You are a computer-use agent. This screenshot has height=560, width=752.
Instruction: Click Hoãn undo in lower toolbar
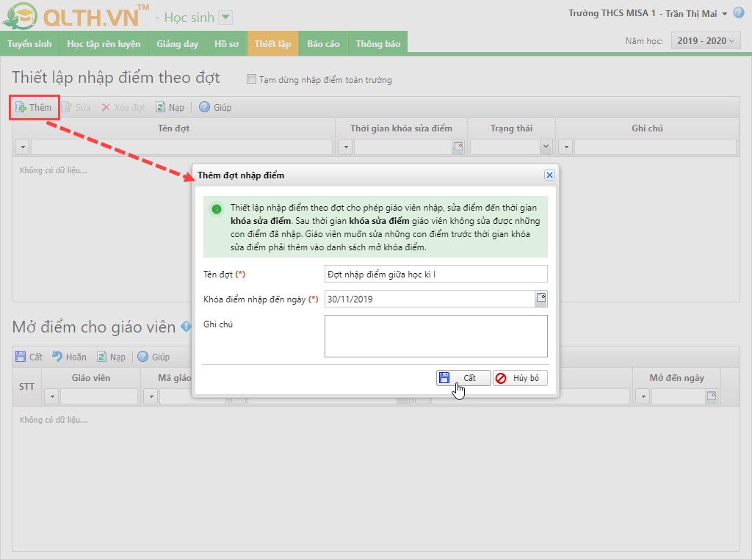[x=70, y=357]
